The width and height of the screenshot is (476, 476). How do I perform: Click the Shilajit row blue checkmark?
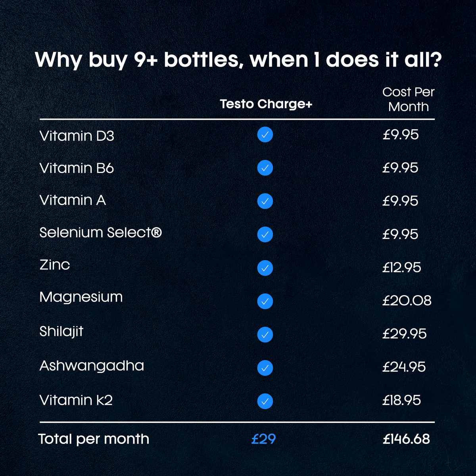(265, 335)
